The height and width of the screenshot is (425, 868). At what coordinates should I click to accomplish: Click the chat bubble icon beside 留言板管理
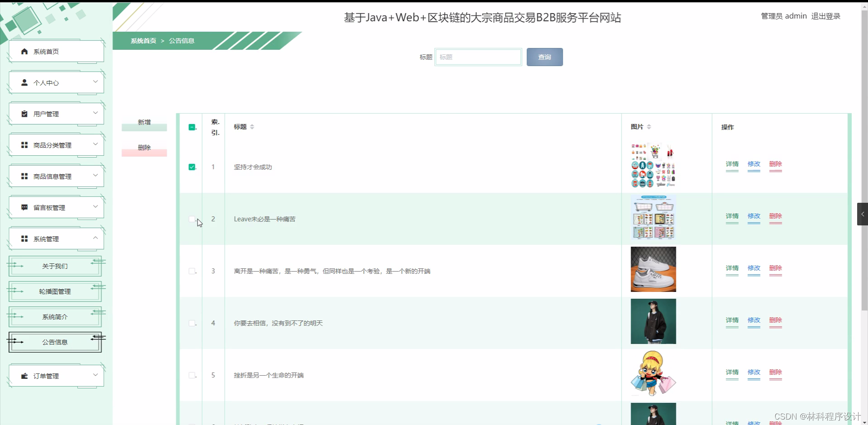point(24,208)
